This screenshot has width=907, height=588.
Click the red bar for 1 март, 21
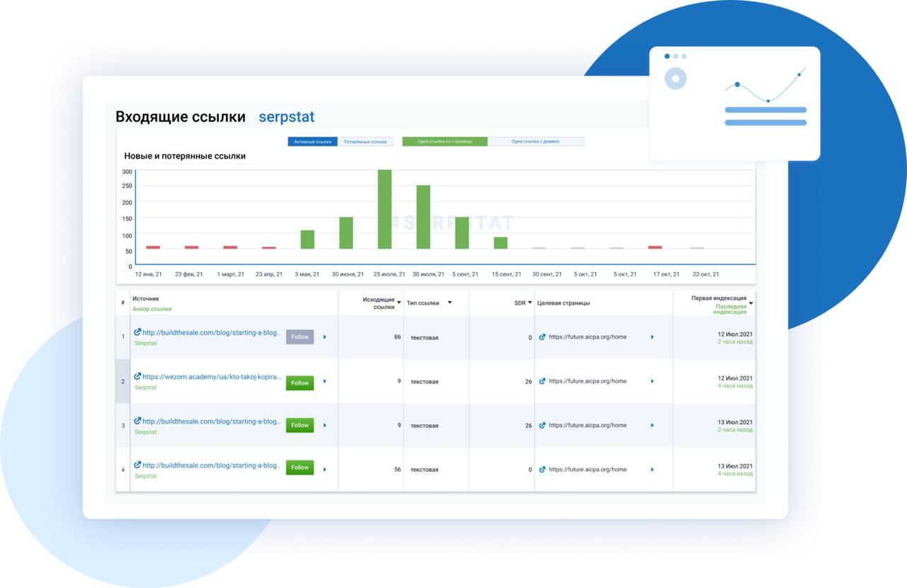230,247
